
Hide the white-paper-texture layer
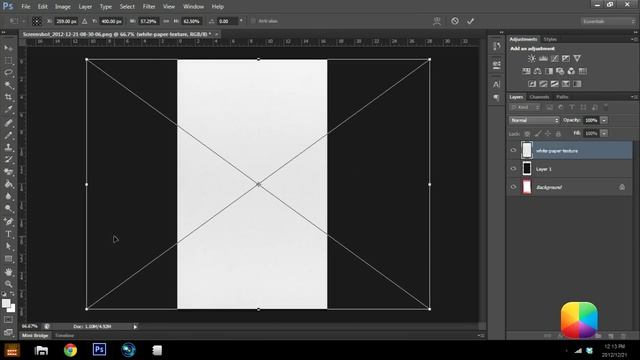click(x=513, y=150)
